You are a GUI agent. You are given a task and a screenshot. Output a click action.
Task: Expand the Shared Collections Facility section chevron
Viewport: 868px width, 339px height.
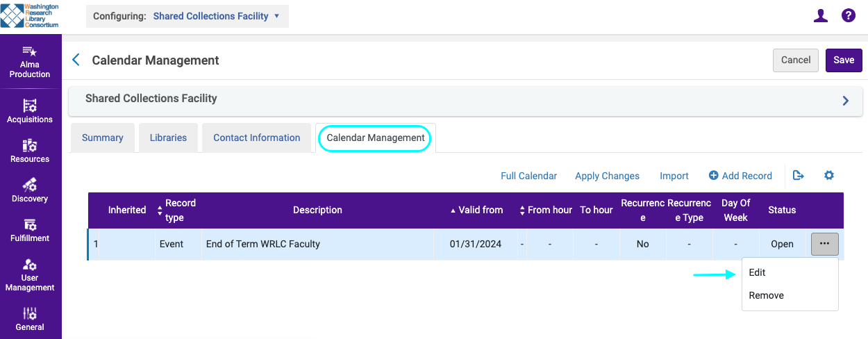tap(845, 101)
